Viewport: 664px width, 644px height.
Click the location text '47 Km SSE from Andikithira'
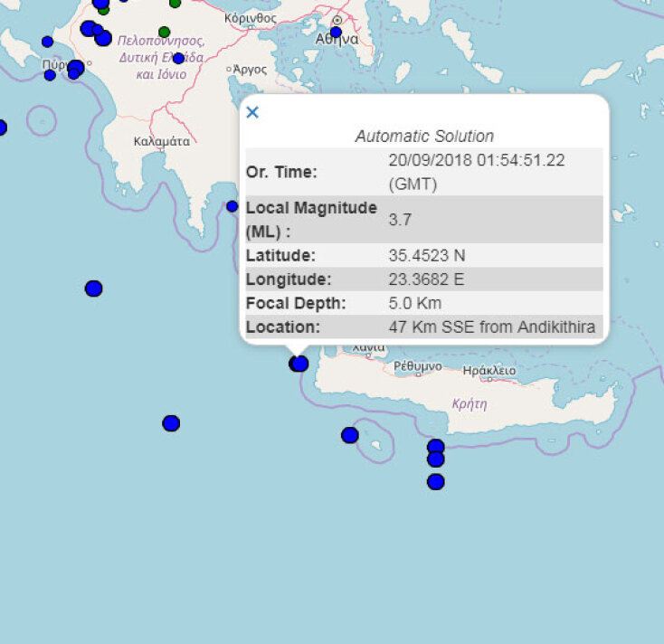coord(492,327)
